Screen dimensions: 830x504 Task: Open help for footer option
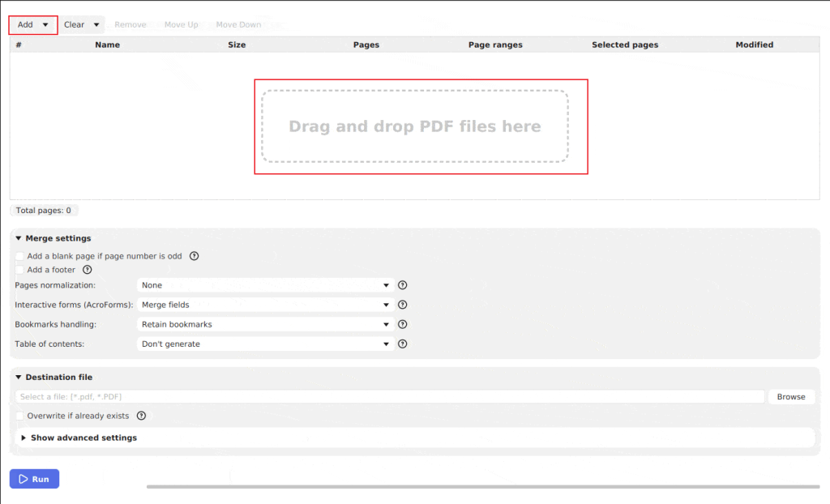[x=87, y=270]
